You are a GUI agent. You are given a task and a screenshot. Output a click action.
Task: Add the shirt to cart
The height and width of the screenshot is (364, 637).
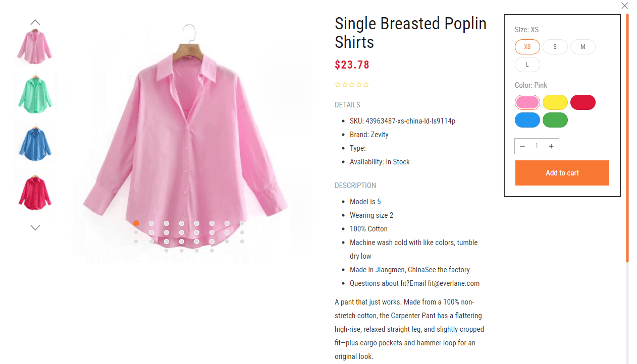[x=562, y=173]
